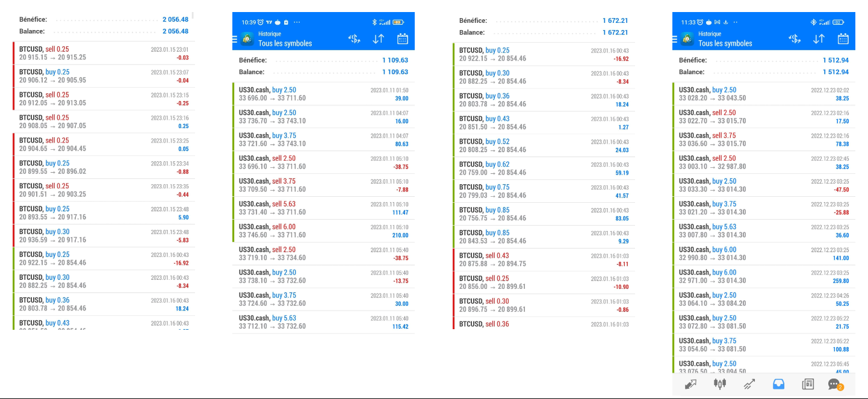Tap the dollar currency conversion icon

click(795, 39)
